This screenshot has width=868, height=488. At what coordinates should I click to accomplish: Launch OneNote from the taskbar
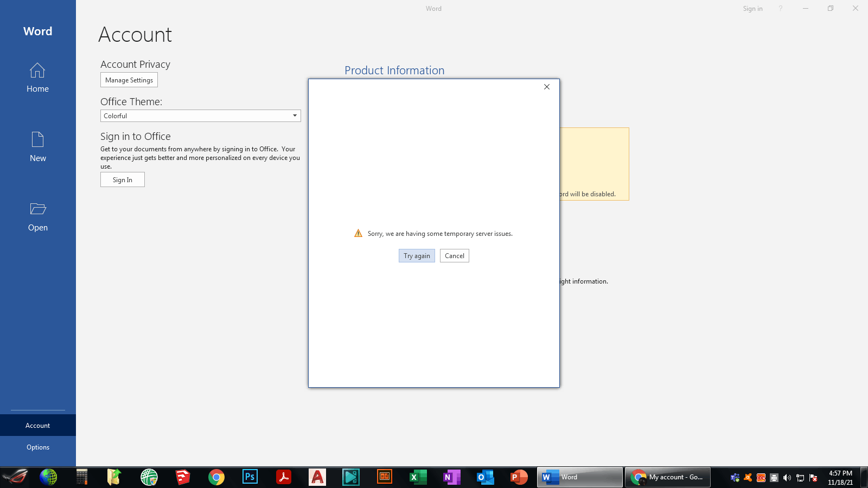pos(452,477)
